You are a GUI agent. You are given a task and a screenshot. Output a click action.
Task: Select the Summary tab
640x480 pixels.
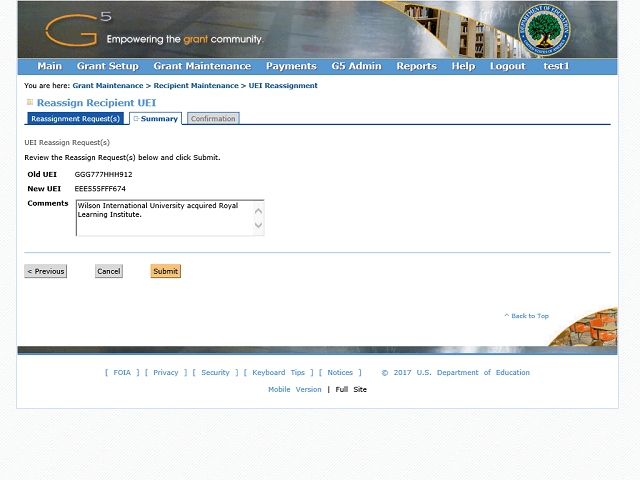(x=156, y=119)
